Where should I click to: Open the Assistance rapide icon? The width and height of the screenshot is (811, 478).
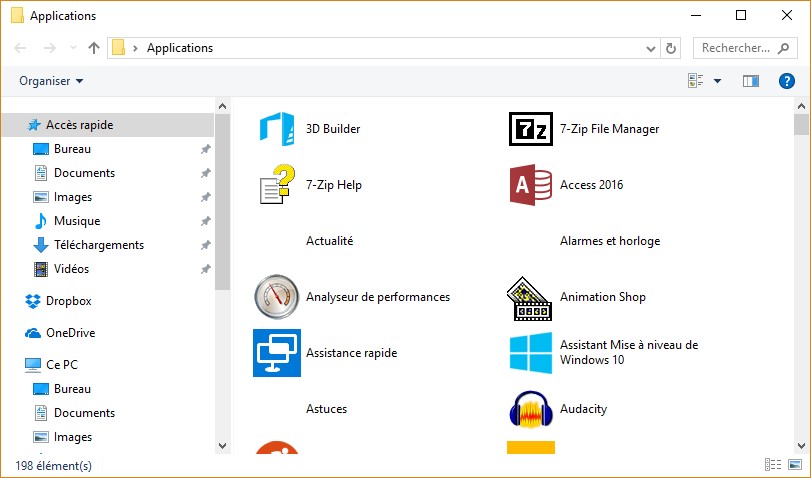(277, 353)
